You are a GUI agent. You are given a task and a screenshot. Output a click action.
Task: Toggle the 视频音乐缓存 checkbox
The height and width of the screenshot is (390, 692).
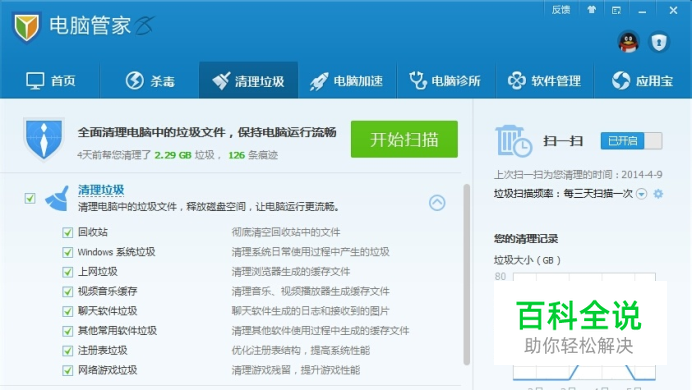coord(68,292)
